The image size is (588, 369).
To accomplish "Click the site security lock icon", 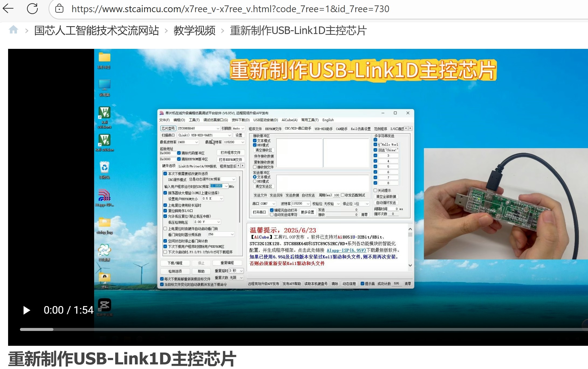I will [x=59, y=9].
